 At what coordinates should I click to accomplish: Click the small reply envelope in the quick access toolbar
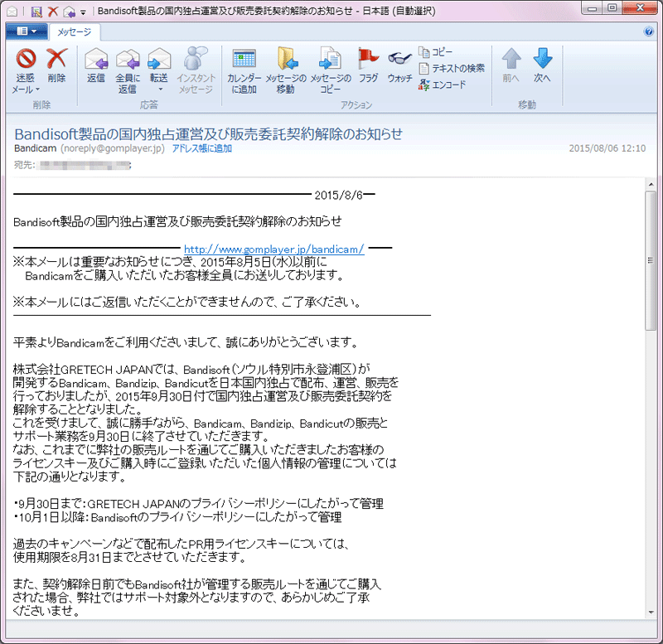pos(69,12)
